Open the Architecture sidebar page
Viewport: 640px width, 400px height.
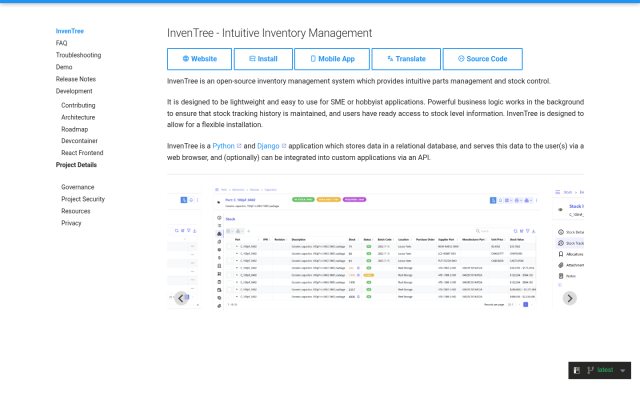click(x=78, y=117)
